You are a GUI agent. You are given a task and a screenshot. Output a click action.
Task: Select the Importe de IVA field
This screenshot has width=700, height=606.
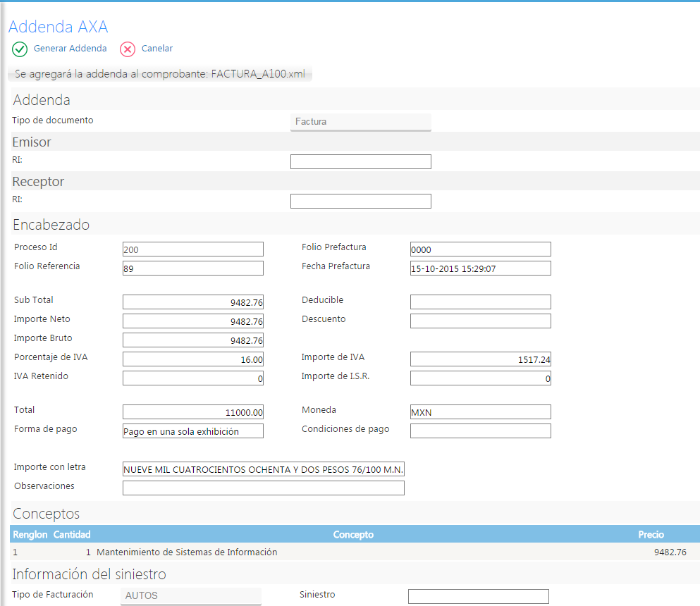click(x=480, y=359)
